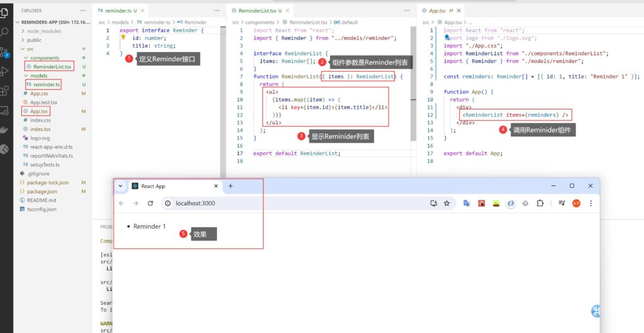Image resolution: width=644 pixels, height=333 pixels.
Task: Go back in the Chrome browser
Action: click(x=121, y=204)
